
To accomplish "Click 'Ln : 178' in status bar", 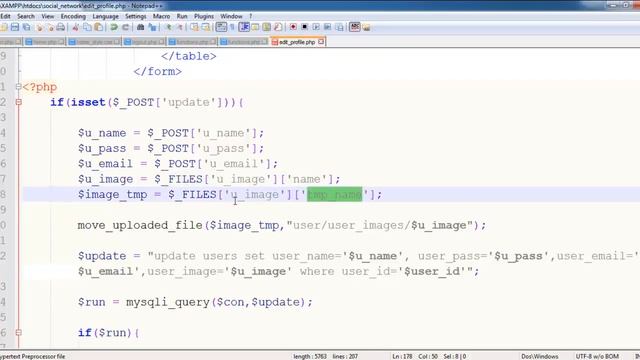I will click(x=402, y=356).
